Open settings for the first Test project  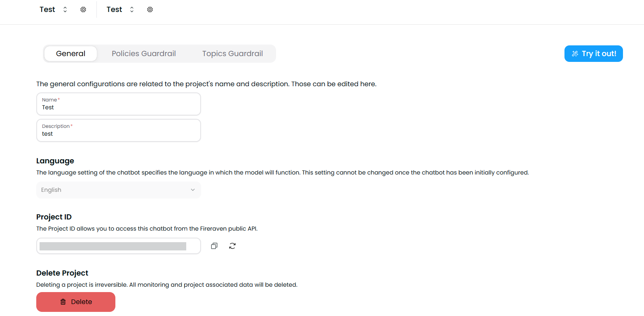(x=83, y=9)
